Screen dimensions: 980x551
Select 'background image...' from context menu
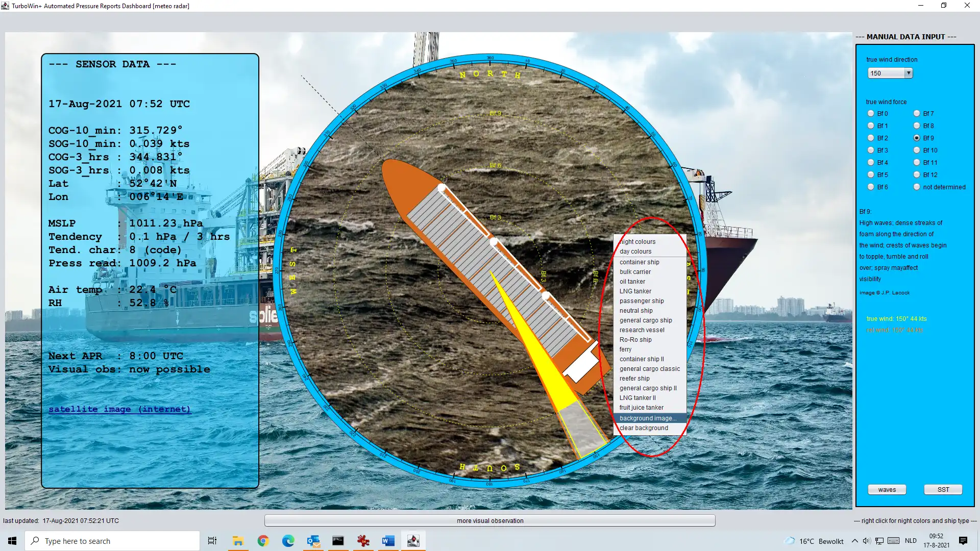coord(648,418)
